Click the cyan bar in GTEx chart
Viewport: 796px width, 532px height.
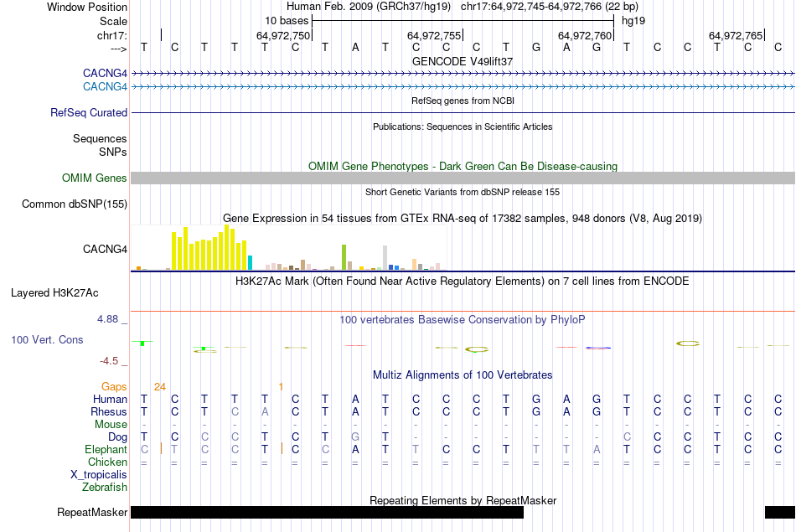(250, 262)
